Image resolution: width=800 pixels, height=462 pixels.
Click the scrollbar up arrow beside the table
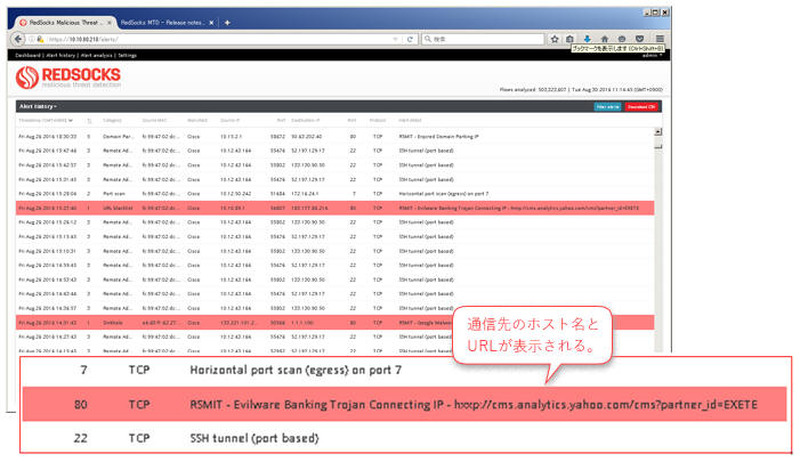(x=657, y=132)
